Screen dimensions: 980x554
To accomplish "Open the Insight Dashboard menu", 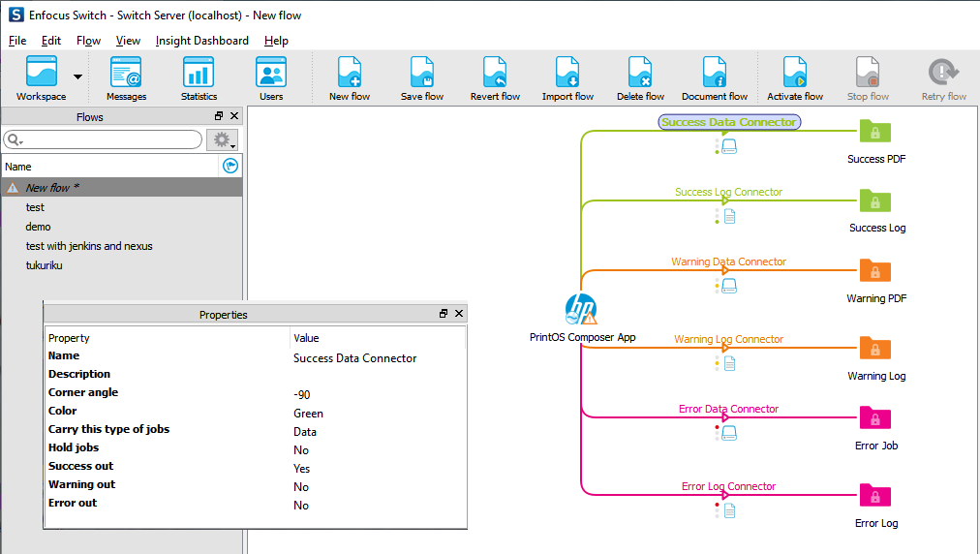I will click(x=201, y=41).
